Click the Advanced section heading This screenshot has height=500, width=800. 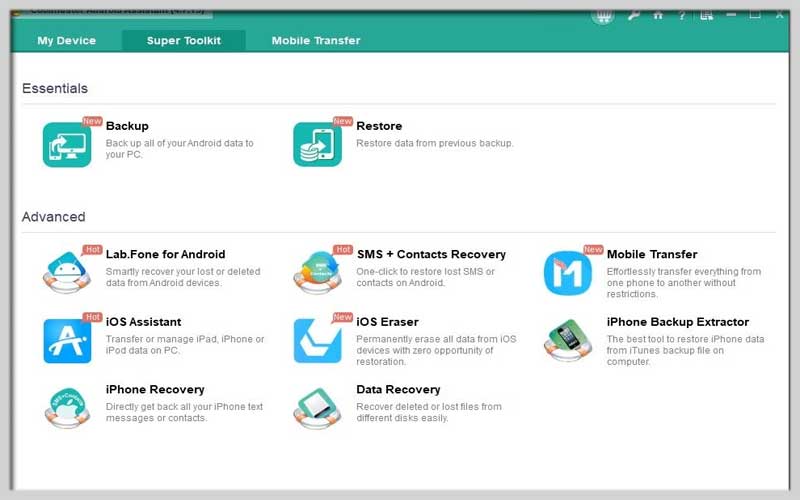click(54, 217)
